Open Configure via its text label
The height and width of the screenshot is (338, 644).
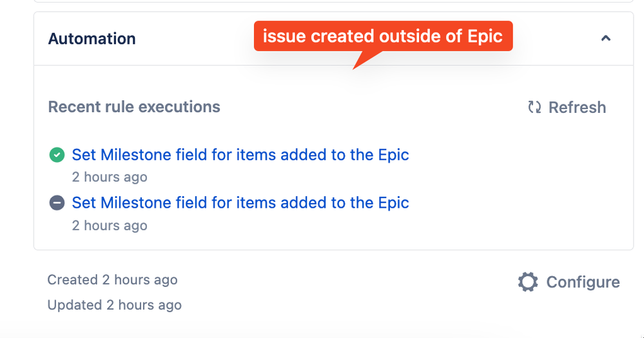(x=583, y=282)
